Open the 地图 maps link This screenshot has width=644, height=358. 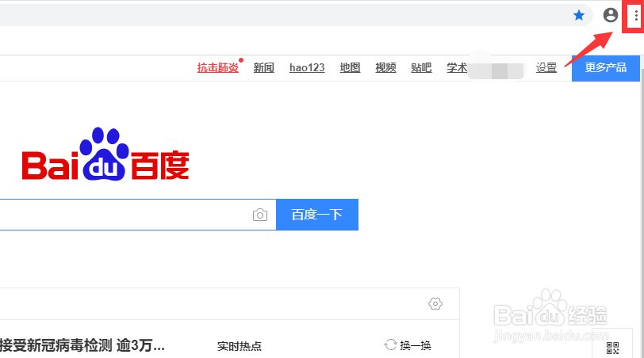click(350, 67)
